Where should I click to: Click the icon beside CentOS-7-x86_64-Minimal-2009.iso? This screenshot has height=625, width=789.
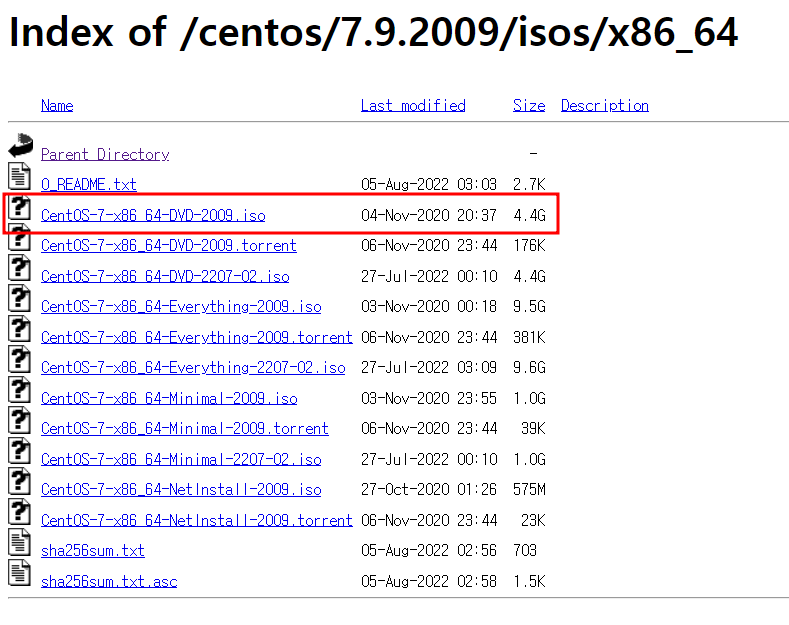point(19,389)
